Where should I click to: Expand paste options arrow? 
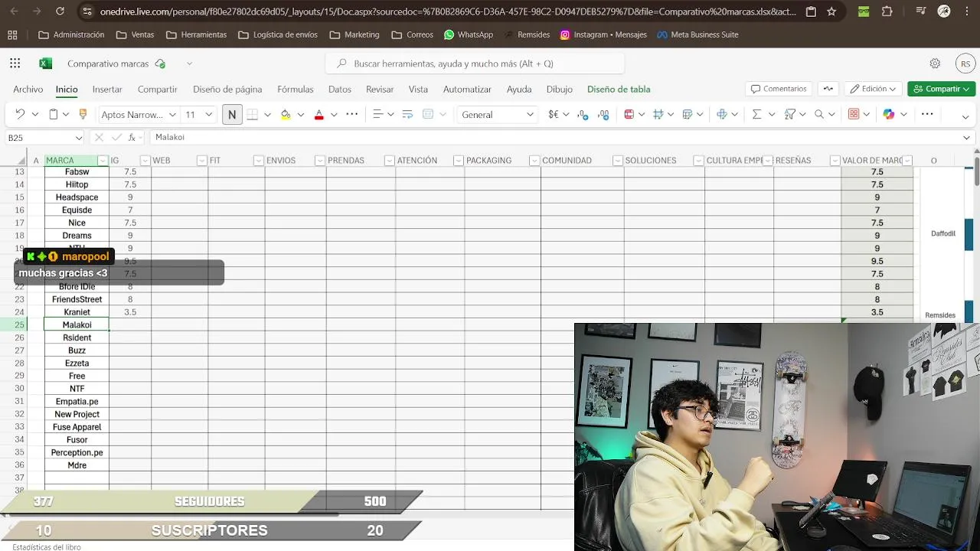pos(66,115)
